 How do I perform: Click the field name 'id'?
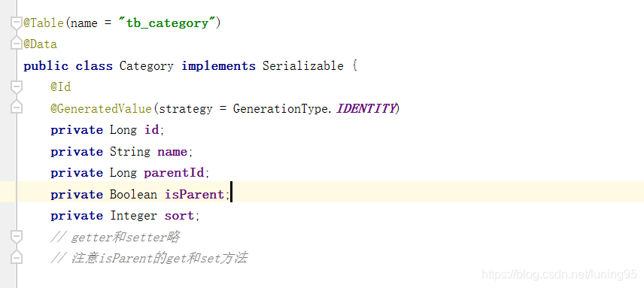click(x=151, y=130)
